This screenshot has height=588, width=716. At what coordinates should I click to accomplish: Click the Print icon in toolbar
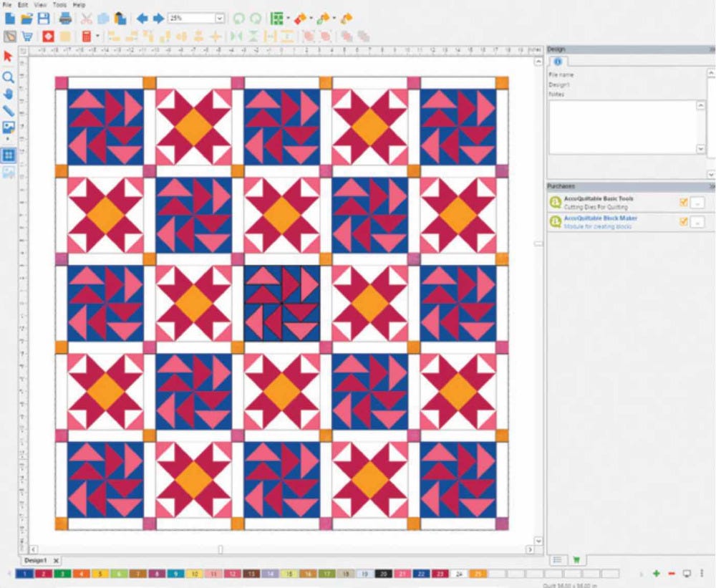coord(64,19)
